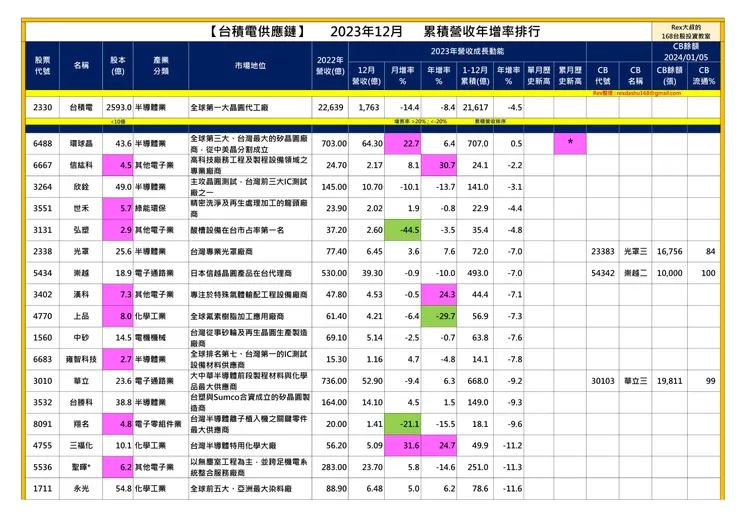Click the stock code cell 3131
The width and height of the screenshot is (740, 523).
(x=42, y=230)
